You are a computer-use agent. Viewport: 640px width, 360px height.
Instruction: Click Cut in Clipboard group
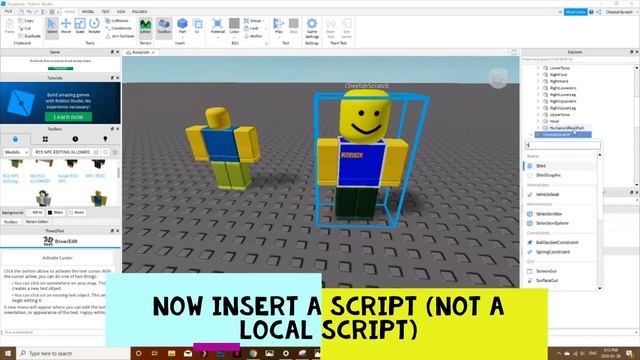pos(25,28)
